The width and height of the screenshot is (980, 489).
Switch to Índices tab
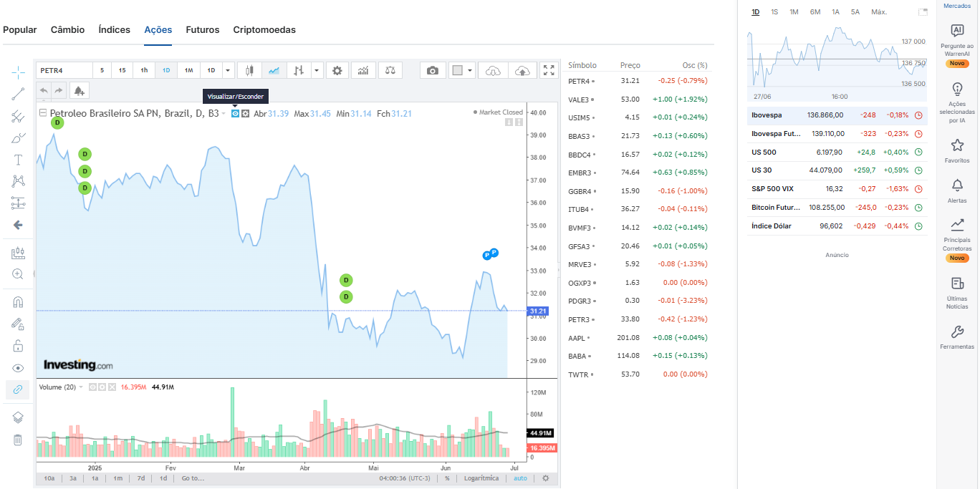point(114,30)
